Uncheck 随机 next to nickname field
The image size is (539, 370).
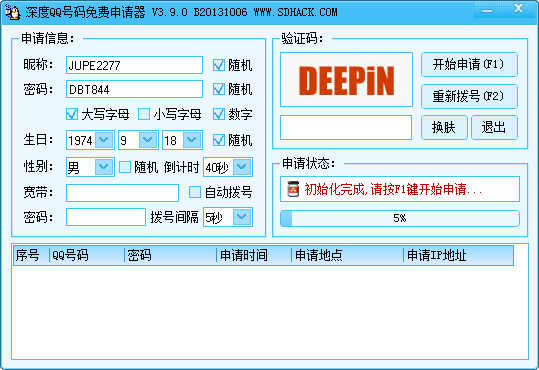click(219, 65)
